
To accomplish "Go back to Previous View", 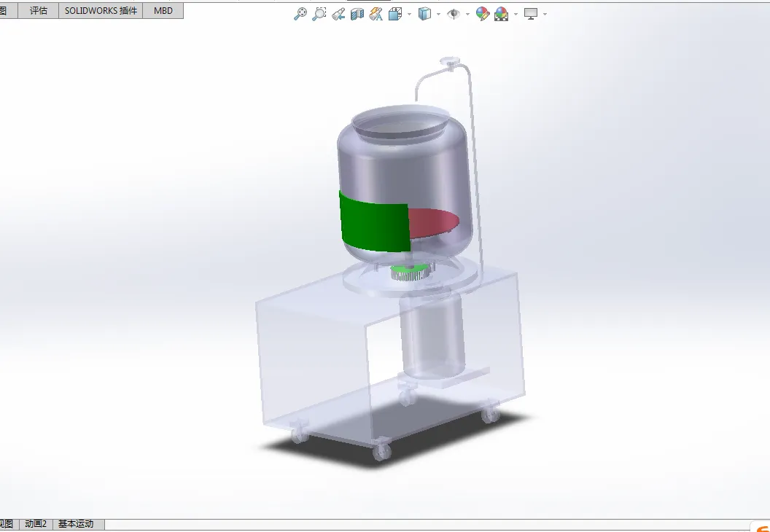I will 338,14.
